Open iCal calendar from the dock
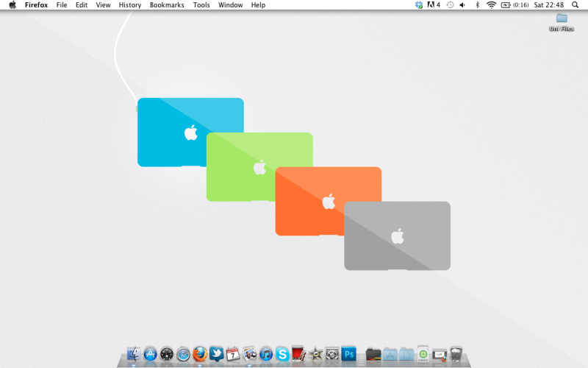Screen dimensions: 588x368 click(233, 354)
